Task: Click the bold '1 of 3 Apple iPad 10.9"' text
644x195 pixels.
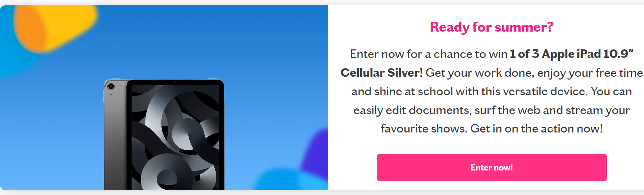Action: click(571, 54)
